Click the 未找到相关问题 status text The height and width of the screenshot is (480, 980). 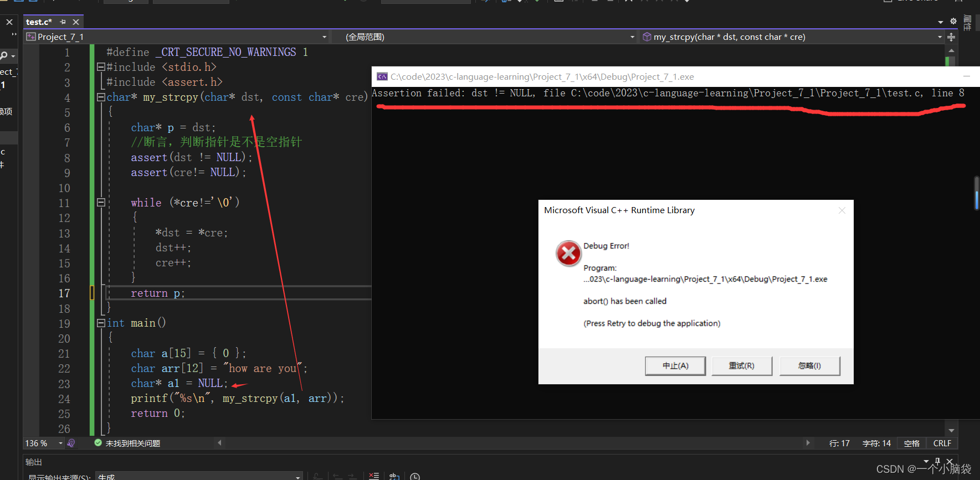pyautogui.click(x=133, y=443)
